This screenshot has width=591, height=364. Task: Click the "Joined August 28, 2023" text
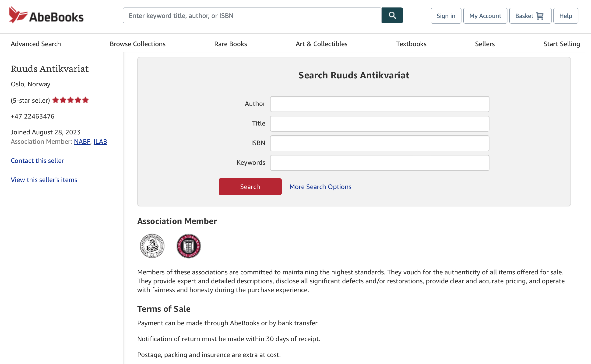46,132
